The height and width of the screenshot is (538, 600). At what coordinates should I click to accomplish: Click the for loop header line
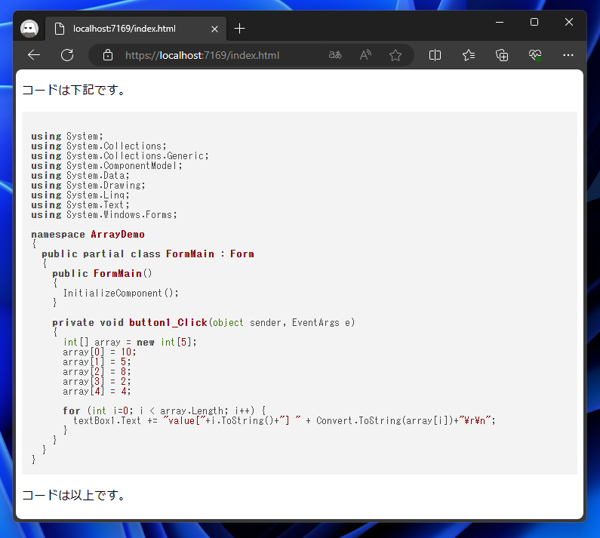click(x=165, y=411)
